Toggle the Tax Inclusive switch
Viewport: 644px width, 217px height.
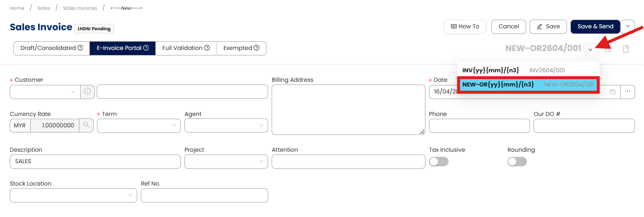439,162
